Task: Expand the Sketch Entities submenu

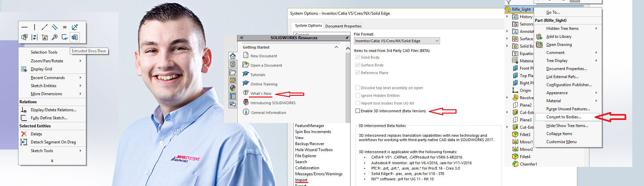Action: [80, 86]
